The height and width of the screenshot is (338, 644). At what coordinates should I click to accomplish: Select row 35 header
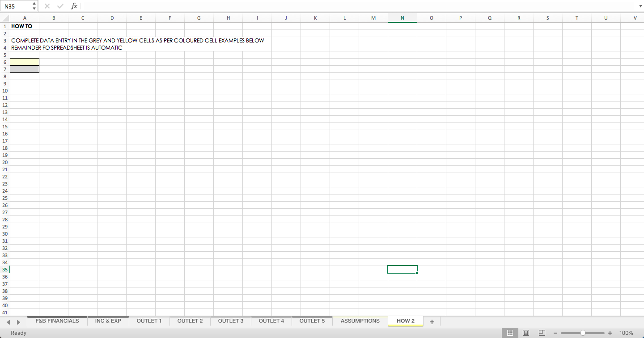point(5,270)
